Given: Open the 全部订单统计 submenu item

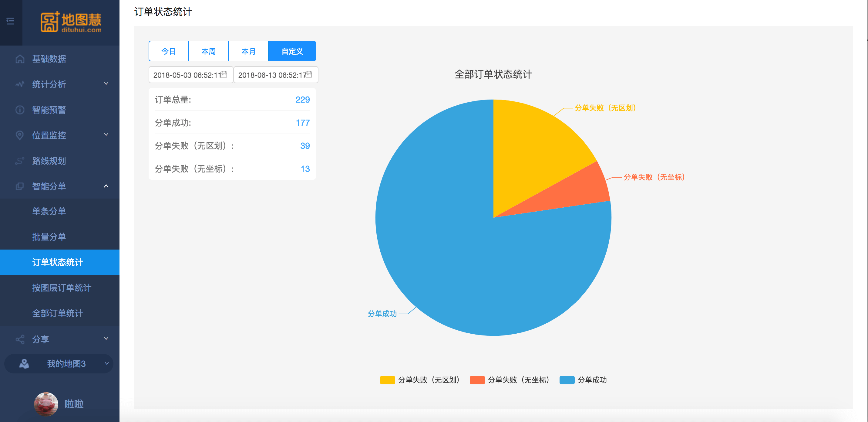Looking at the screenshot, I should (x=60, y=313).
